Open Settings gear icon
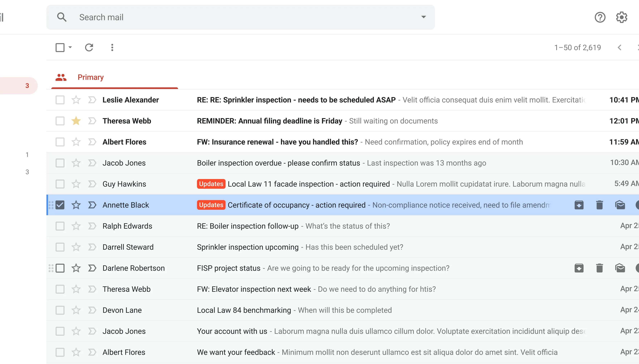The height and width of the screenshot is (364, 639). [622, 17]
